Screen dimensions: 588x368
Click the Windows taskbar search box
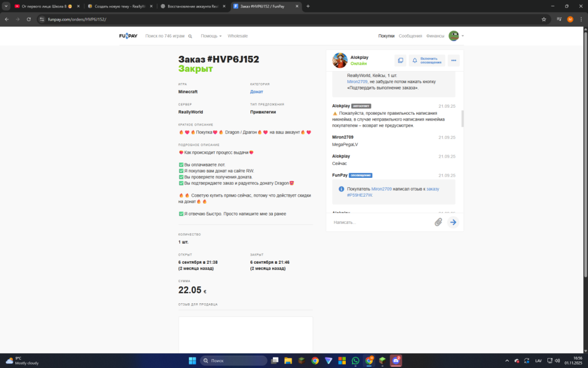click(x=233, y=360)
